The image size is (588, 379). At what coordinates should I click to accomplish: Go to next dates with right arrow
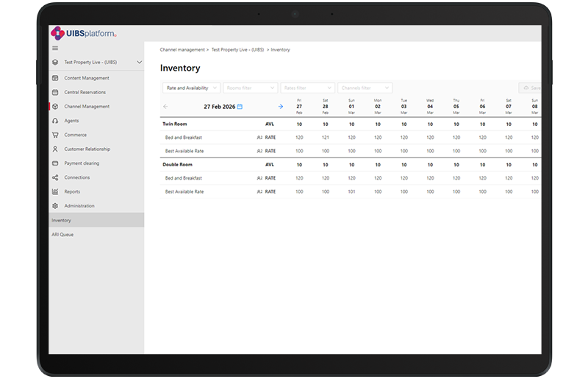281,107
